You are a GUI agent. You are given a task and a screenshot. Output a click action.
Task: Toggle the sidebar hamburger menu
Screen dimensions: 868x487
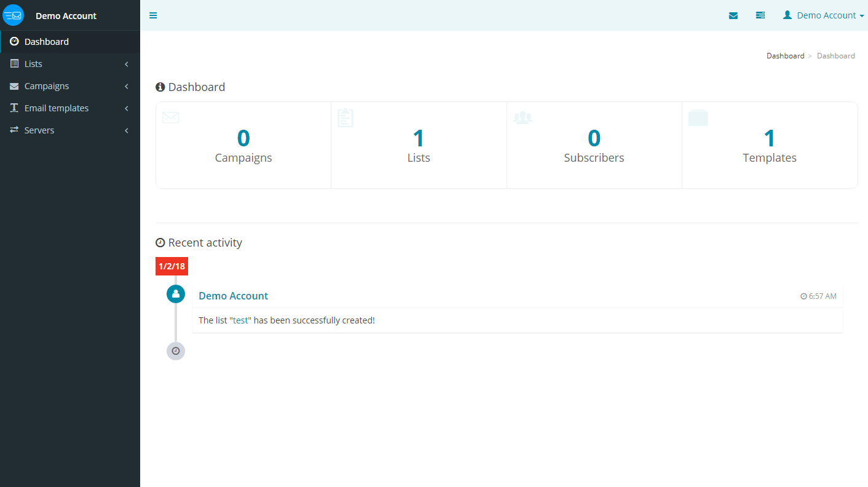click(153, 15)
